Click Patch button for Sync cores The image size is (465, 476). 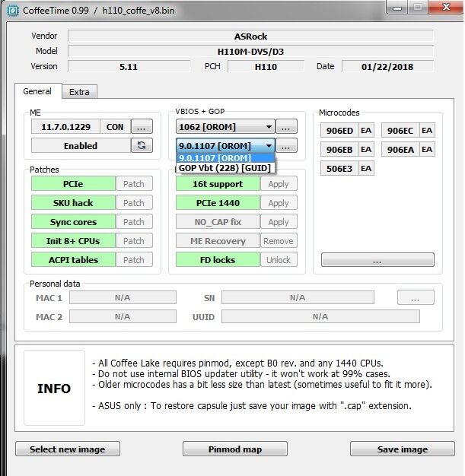point(134,222)
